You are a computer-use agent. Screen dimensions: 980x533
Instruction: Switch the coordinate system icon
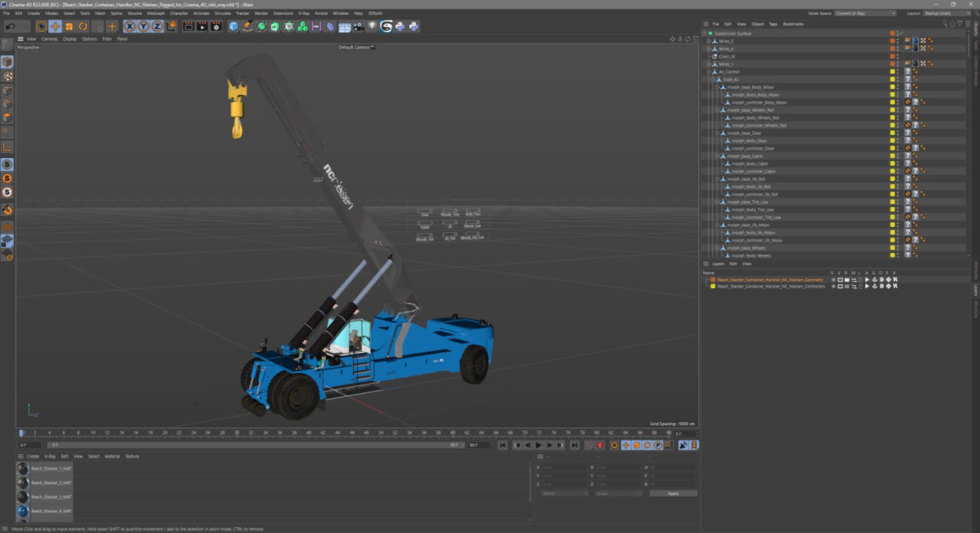(171, 27)
